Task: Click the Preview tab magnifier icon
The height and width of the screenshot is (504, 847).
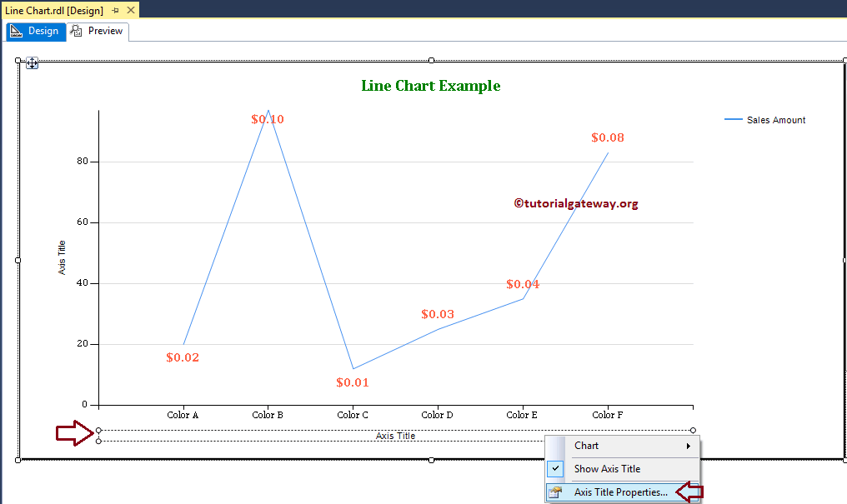Action: [77, 31]
